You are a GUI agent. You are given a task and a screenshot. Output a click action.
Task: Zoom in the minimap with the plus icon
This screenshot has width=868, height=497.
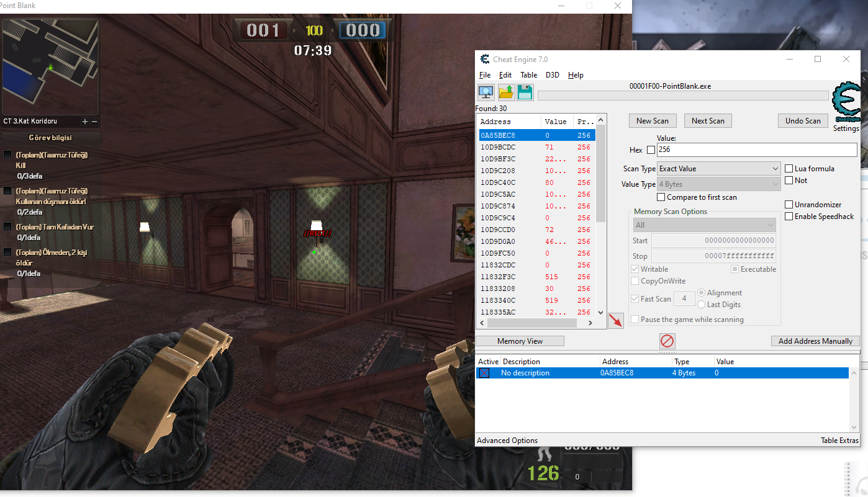point(85,122)
